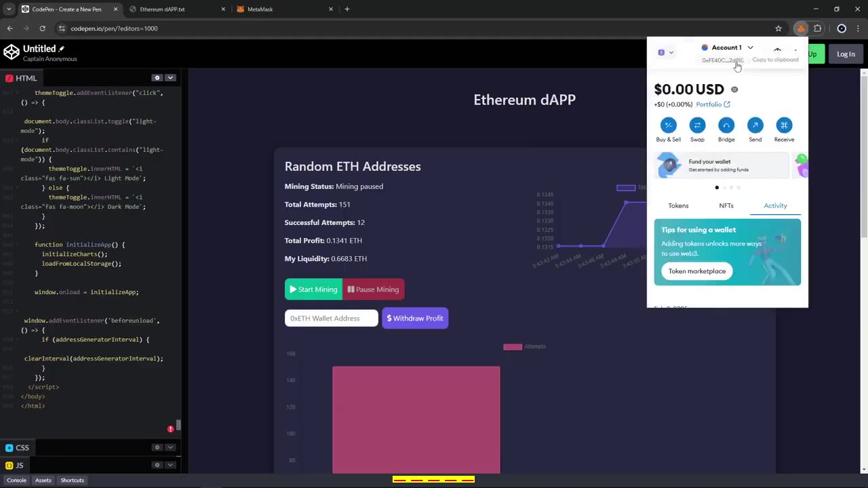Click the Token marketplace button

(697, 271)
